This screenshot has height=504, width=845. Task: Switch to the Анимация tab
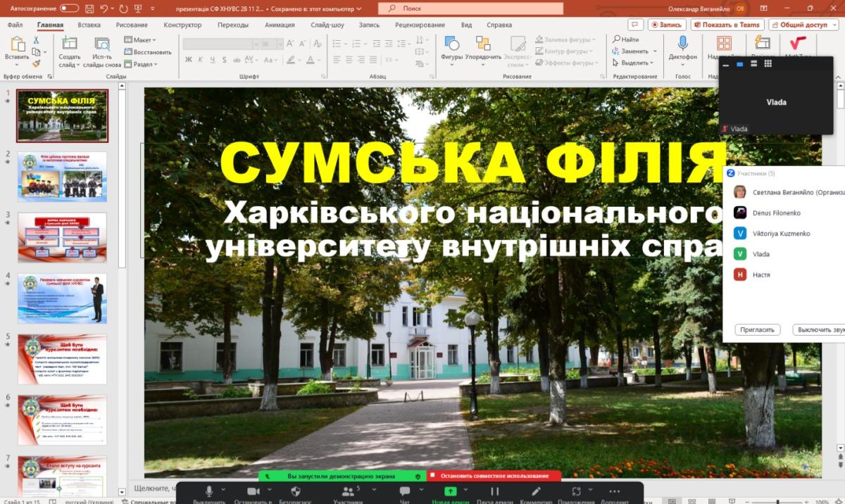point(280,25)
